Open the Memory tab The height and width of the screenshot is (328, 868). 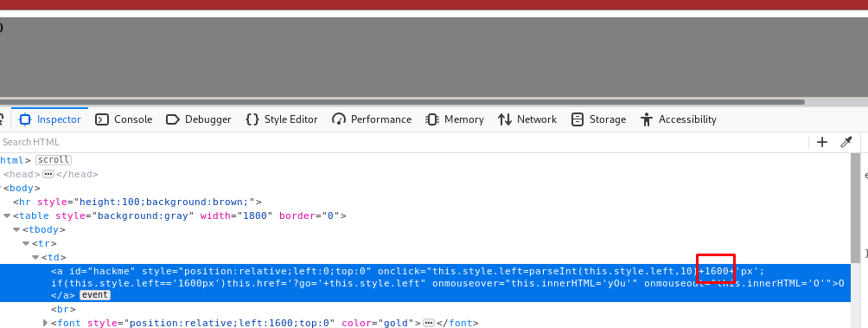tap(455, 119)
